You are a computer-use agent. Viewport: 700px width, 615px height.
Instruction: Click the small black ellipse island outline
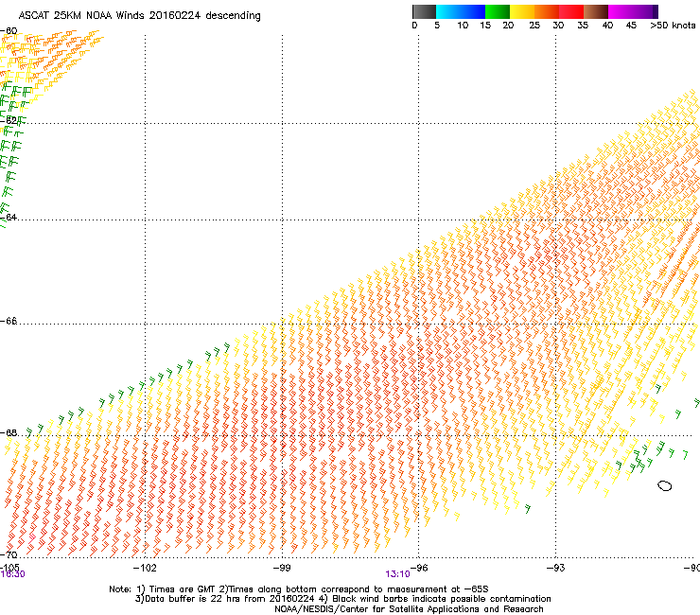pyautogui.click(x=665, y=485)
